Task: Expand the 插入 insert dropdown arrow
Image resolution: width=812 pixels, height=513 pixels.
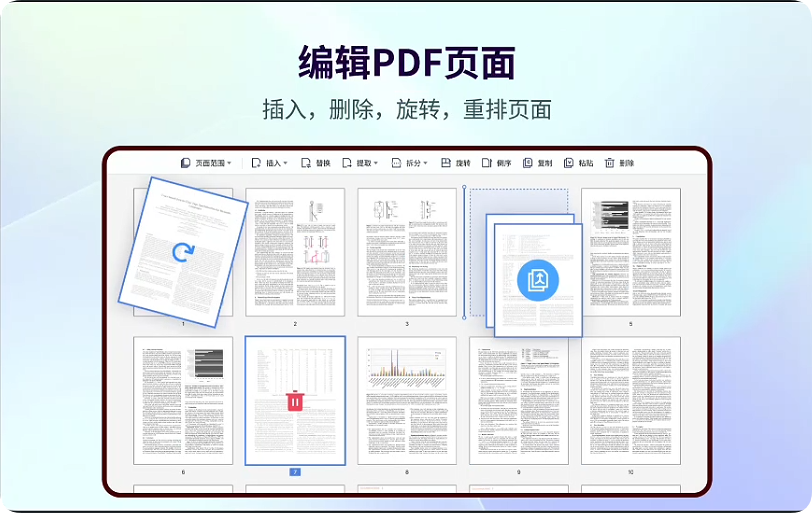Action: pos(286,163)
